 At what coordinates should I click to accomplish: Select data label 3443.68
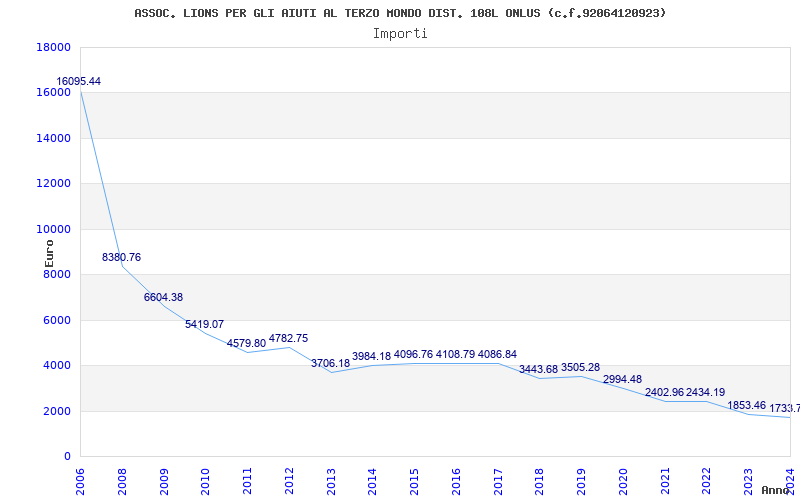tap(538, 369)
